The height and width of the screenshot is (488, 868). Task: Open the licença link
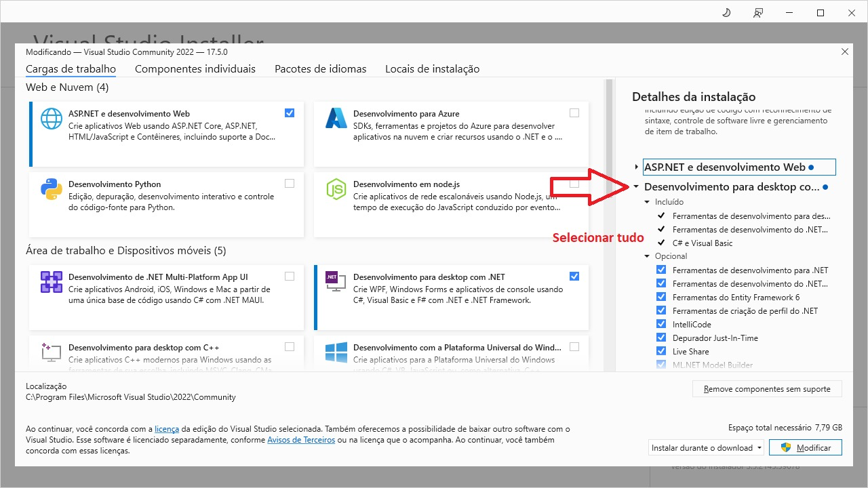(x=167, y=429)
